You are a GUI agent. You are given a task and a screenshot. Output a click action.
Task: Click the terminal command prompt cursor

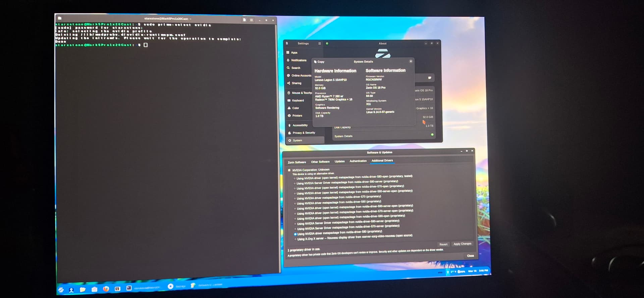point(146,45)
